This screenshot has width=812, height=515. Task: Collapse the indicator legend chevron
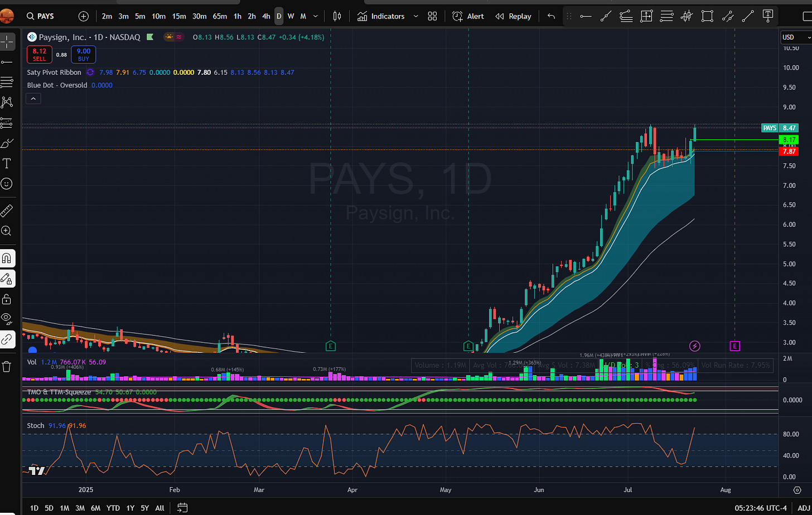pos(33,99)
